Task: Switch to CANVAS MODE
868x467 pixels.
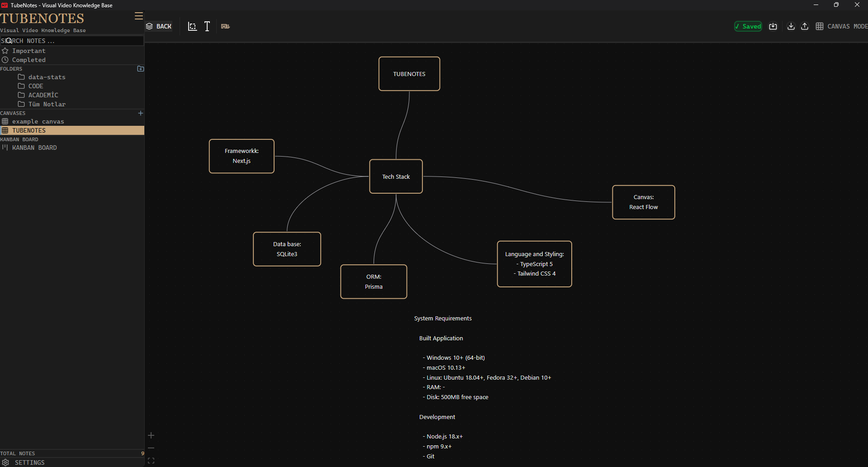Action: point(844,26)
